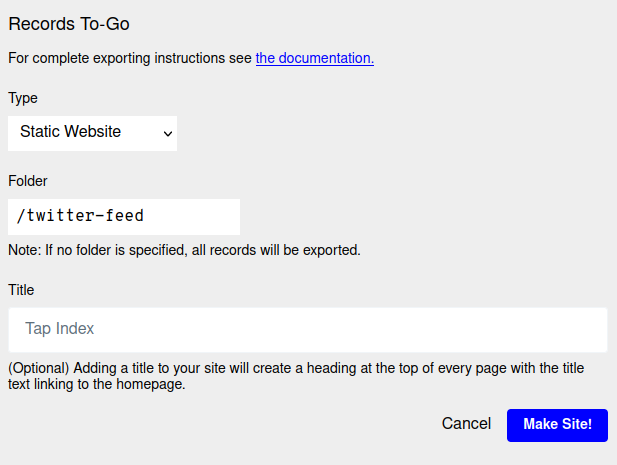Click the Folder label

point(28,181)
